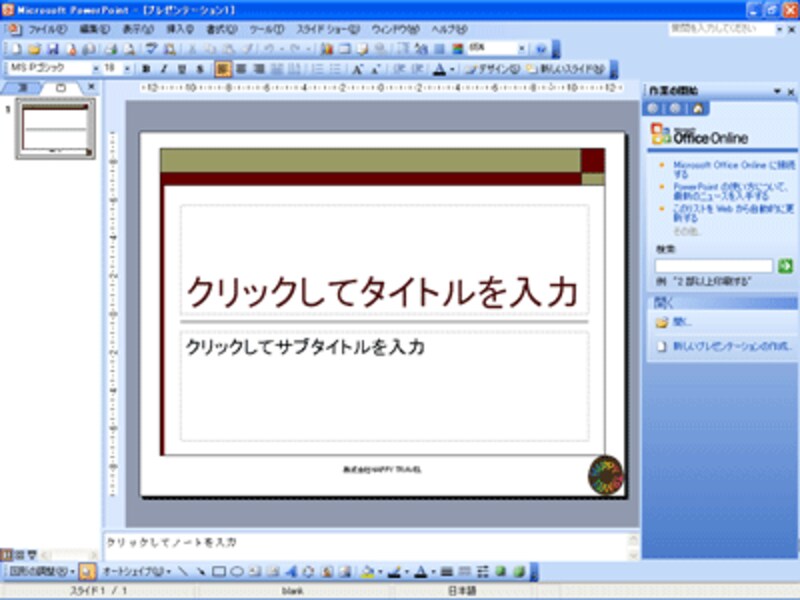Click the Help question mark icon
This screenshot has width=800, height=600.
(x=541, y=49)
